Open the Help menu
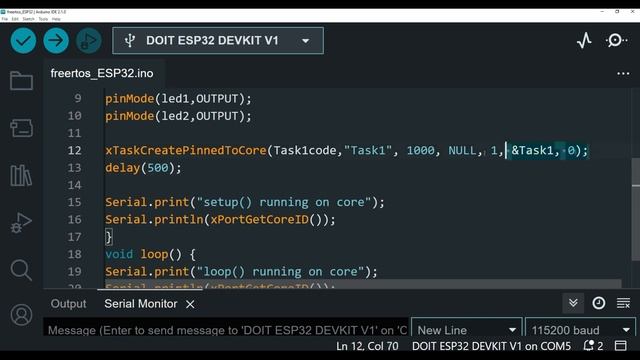This screenshot has height=360, width=640. (x=56, y=19)
